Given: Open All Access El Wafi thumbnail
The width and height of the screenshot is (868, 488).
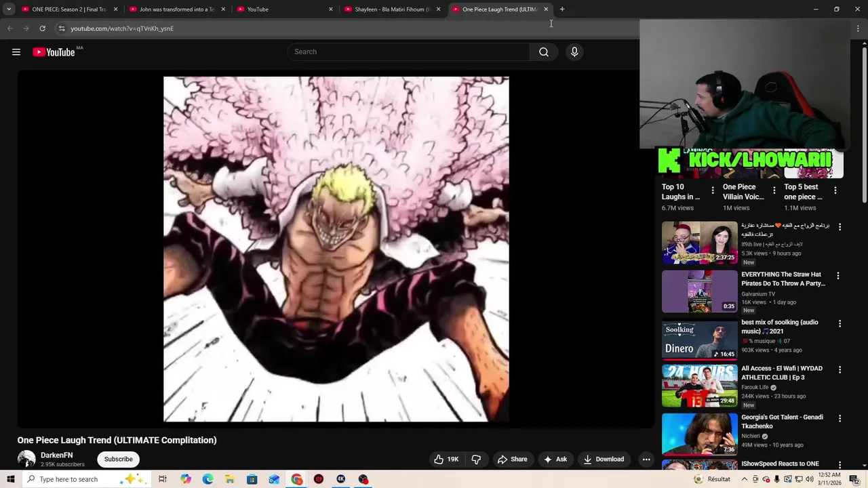Looking at the screenshot, I should (x=699, y=386).
